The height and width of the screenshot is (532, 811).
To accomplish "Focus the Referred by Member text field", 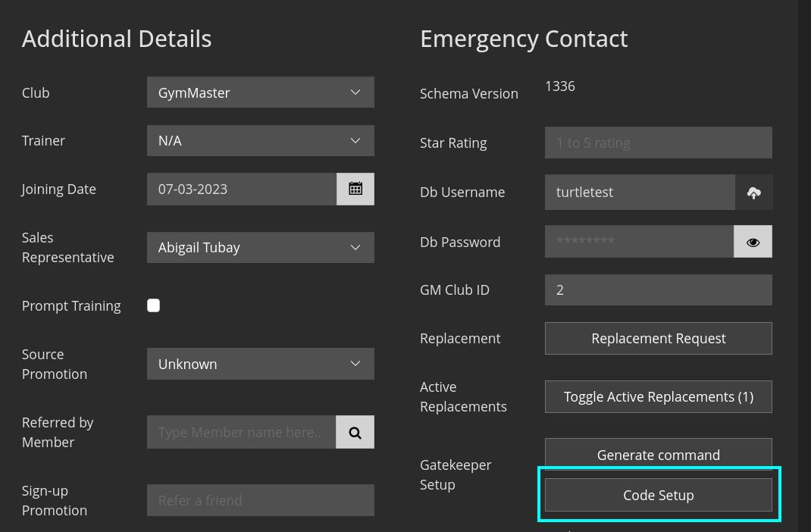I will pyautogui.click(x=241, y=432).
